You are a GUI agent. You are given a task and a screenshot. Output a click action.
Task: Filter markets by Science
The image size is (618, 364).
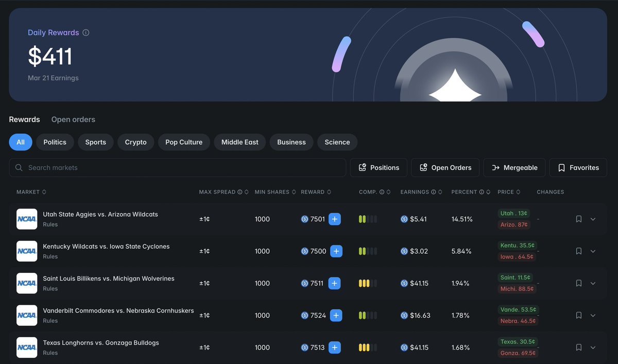(337, 142)
